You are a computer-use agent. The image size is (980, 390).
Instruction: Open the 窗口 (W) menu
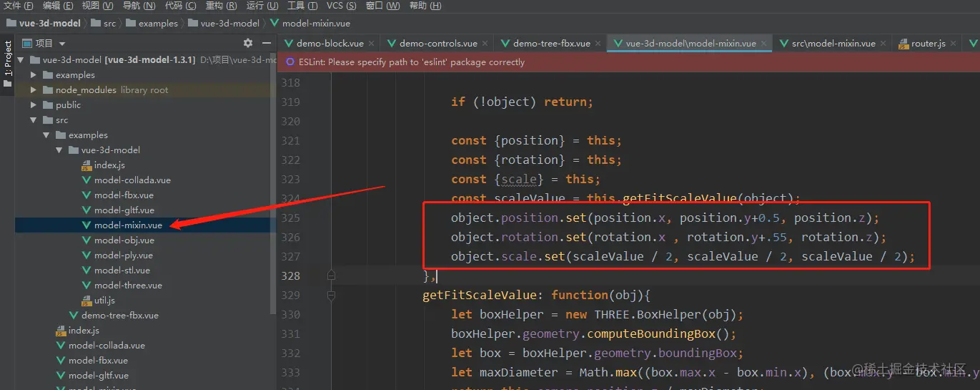tap(382, 6)
